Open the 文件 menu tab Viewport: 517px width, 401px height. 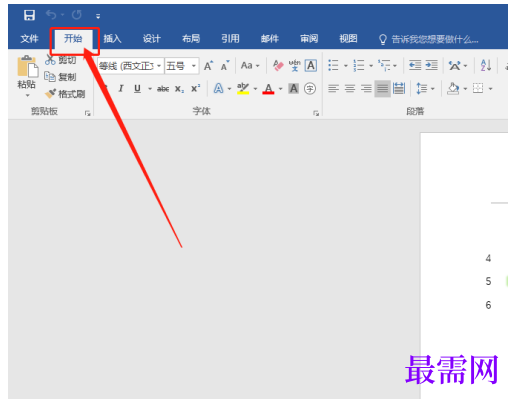(x=29, y=39)
